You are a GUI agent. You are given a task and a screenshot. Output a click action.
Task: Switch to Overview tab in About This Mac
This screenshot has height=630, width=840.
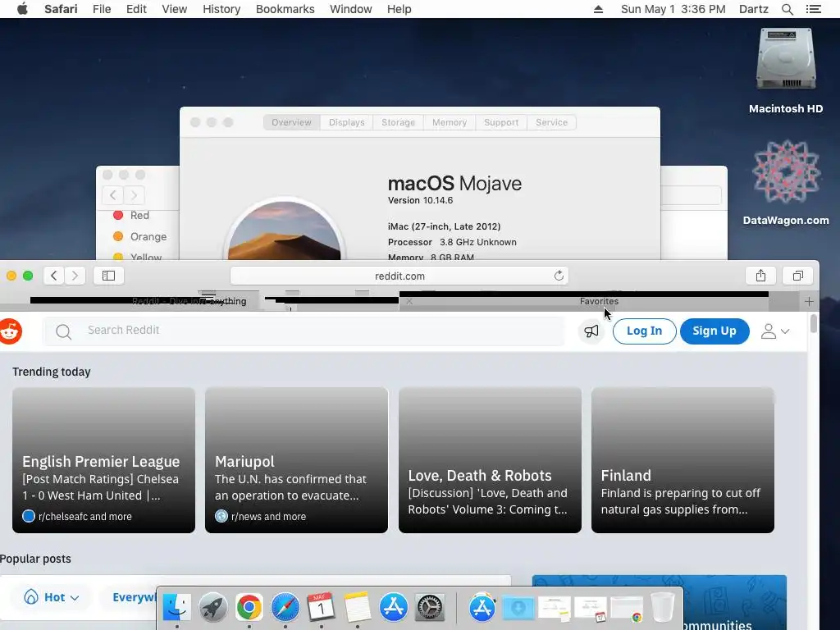coord(291,122)
